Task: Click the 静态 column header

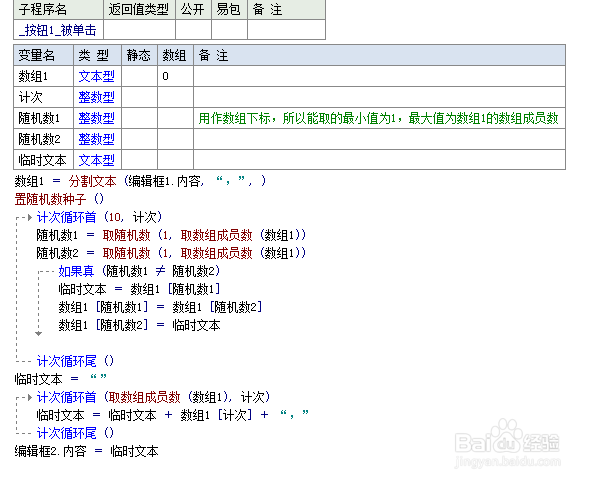Action: tap(138, 55)
